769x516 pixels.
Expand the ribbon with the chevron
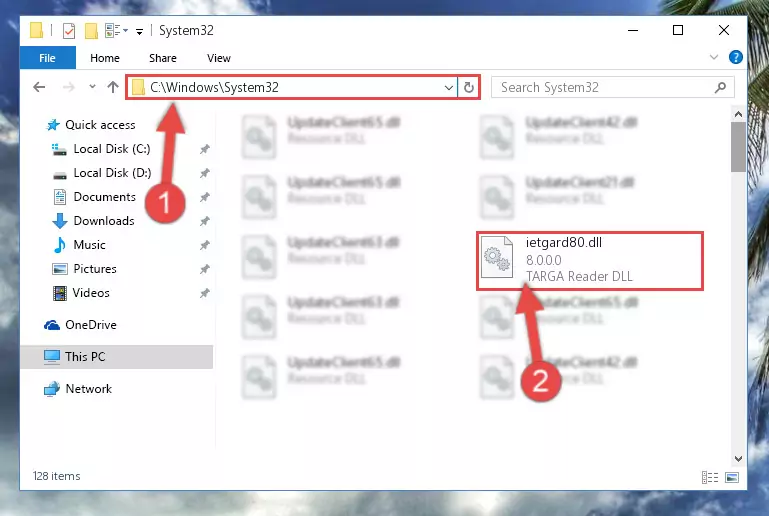[714, 57]
